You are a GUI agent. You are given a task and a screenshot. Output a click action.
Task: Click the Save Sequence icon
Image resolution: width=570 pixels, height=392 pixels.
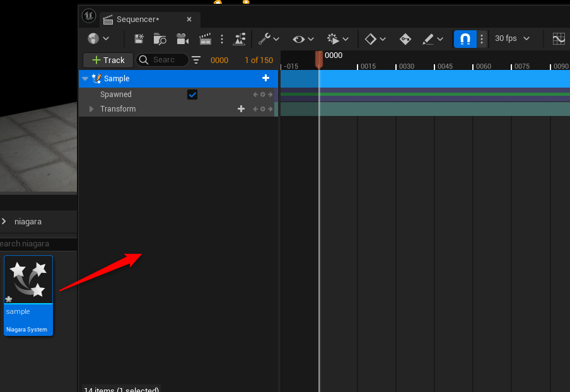pos(139,39)
